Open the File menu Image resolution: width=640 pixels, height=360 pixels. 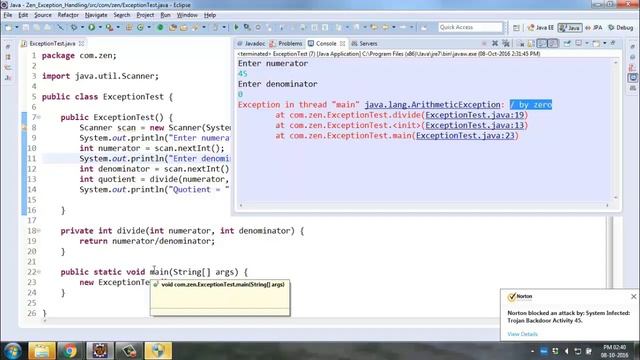pyautogui.click(x=8, y=15)
